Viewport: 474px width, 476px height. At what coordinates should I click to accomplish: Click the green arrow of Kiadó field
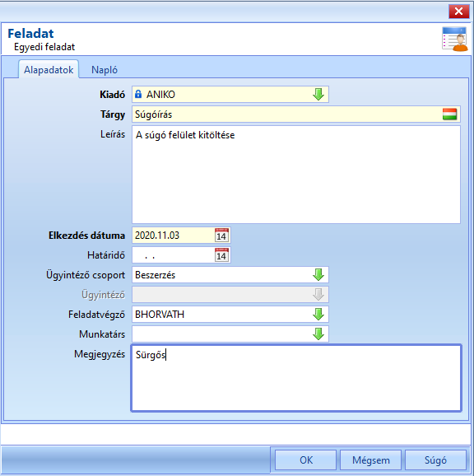(x=318, y=95)
